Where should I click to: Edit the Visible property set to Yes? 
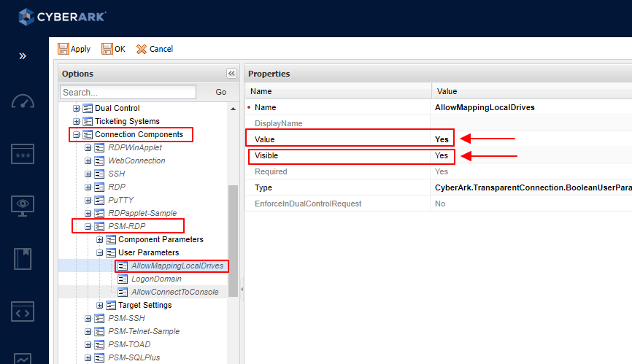[x=442, y=155]
